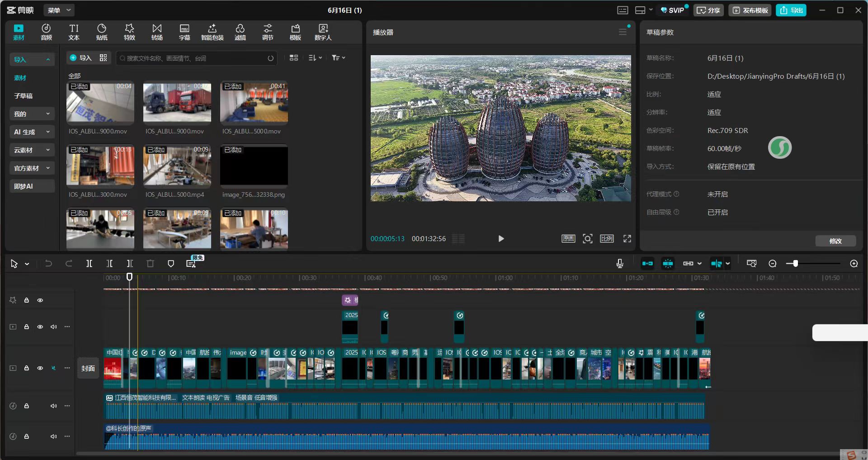Play the video in the player

tap(501, 239)
